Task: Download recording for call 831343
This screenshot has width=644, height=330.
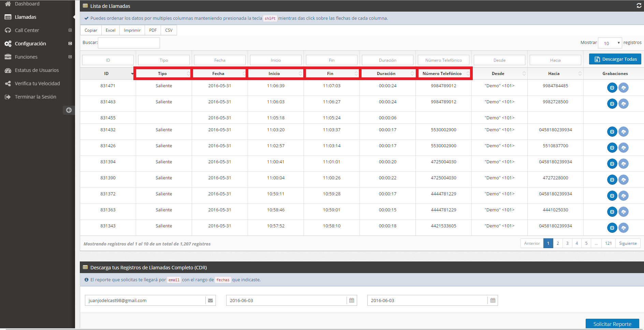Action: (624, 228)
